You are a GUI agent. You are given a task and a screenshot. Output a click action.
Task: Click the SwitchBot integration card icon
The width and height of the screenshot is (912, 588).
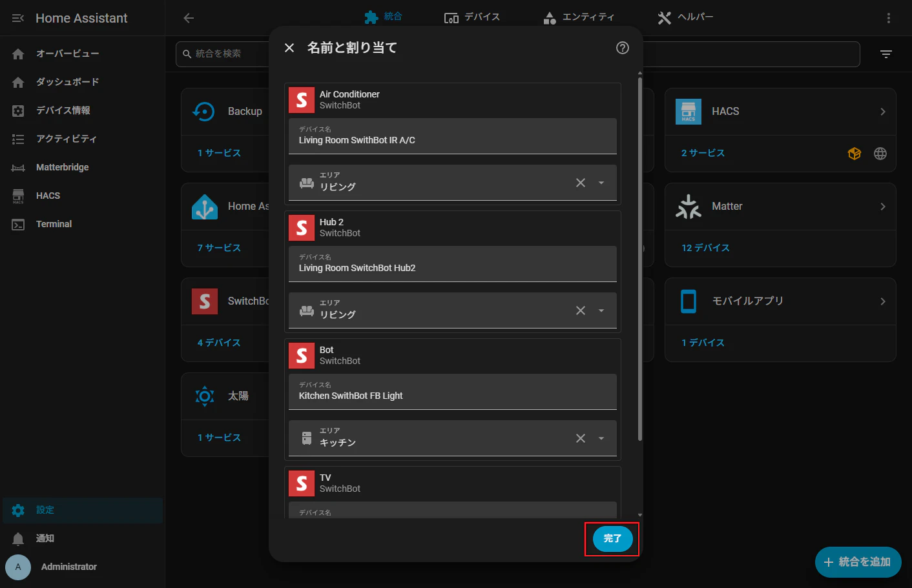coord(205,301)
